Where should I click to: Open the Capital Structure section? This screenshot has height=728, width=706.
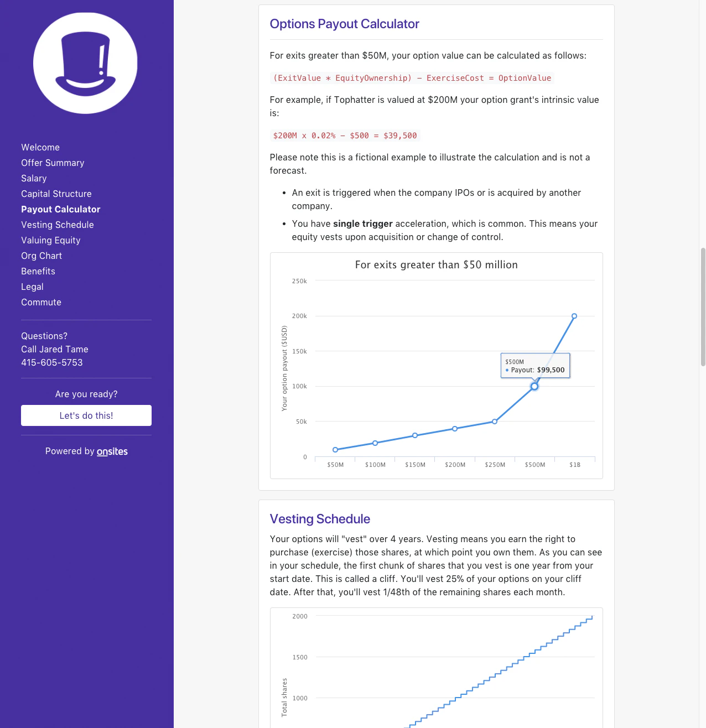tap(56, 194)
